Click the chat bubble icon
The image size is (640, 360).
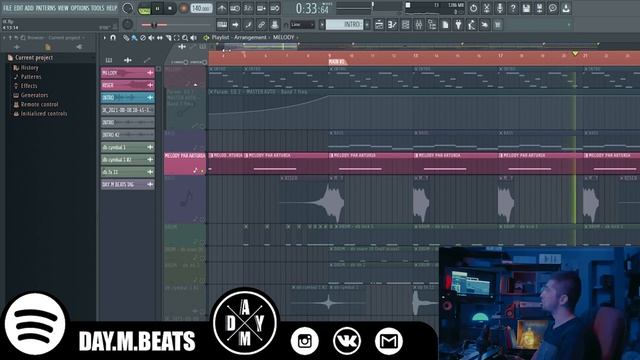point(553,8)
